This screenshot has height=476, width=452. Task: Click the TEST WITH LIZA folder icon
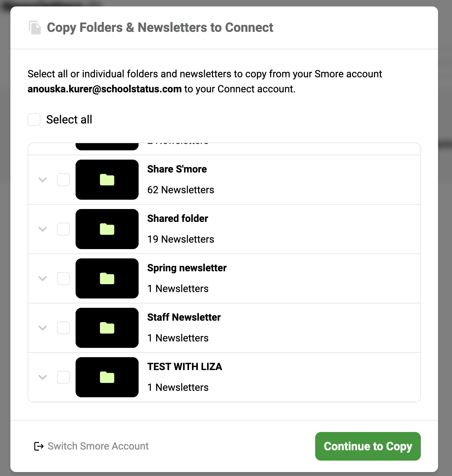click(x=107, y=377)
